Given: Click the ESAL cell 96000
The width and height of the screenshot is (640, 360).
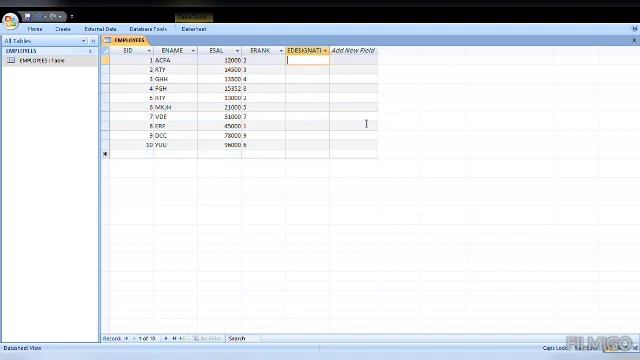Looking at the screenshot, I should [220, 145].
